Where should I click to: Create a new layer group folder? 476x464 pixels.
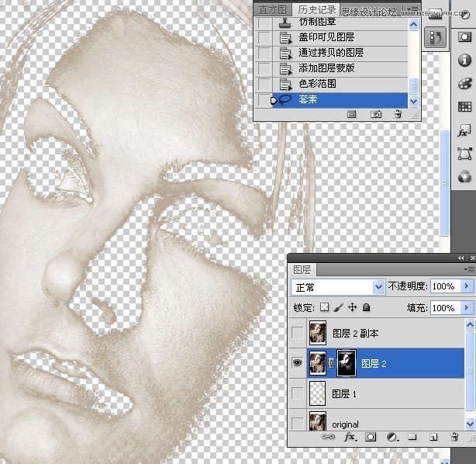click(412, 437)
